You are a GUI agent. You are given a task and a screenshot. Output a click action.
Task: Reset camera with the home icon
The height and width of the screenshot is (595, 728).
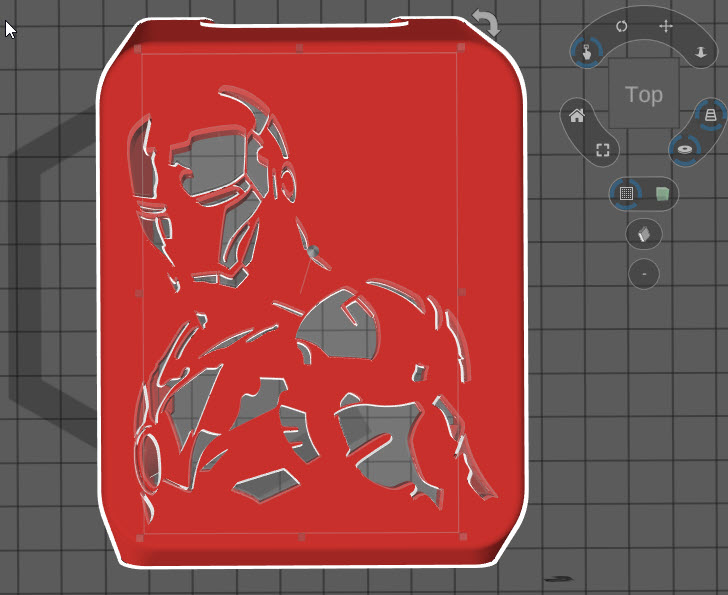(x=577, y=115)
